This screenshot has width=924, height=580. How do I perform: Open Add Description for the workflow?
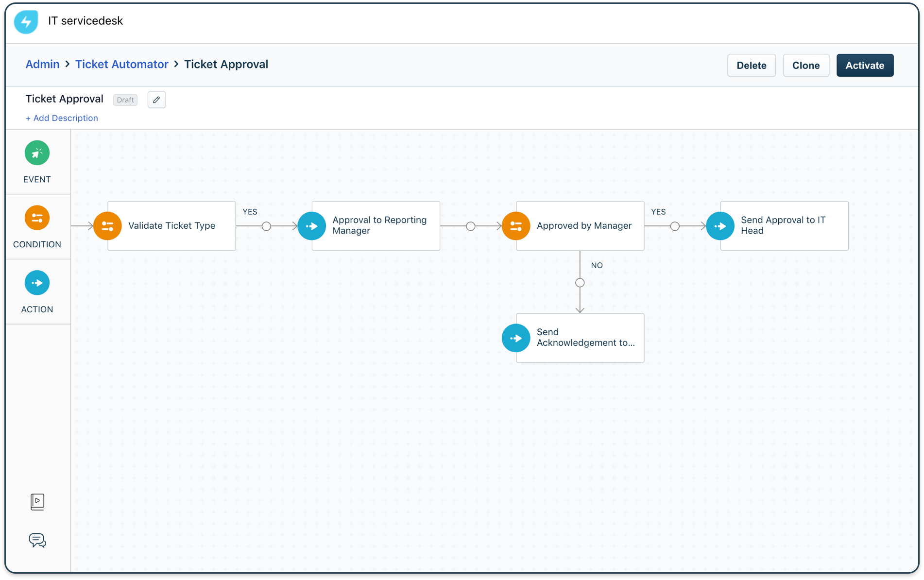62,118
